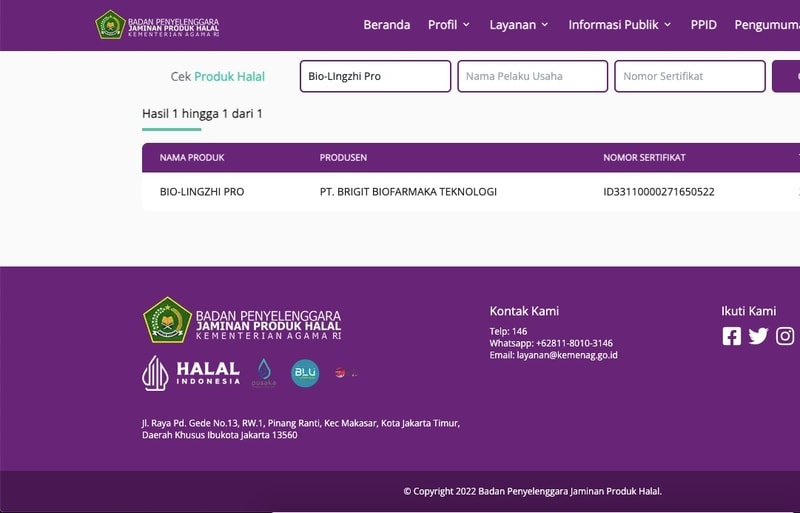Click the Halal Indonesia logo in footer

tap(192, 373)
